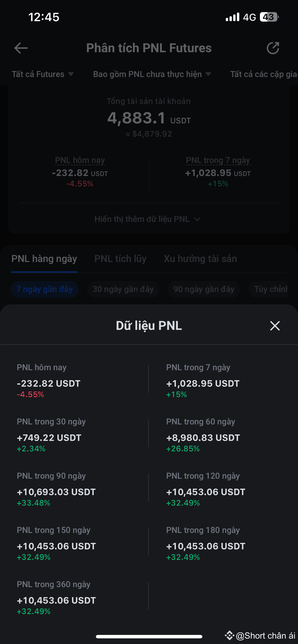Open the Tất cả Futures dropdown
Screen dimensions: 298x644
click(x=42, y=74)
